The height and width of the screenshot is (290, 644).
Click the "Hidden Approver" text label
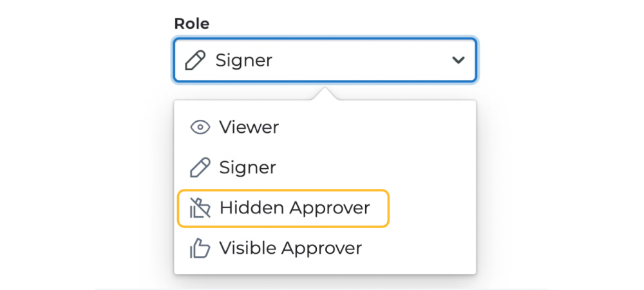[294, 208]
